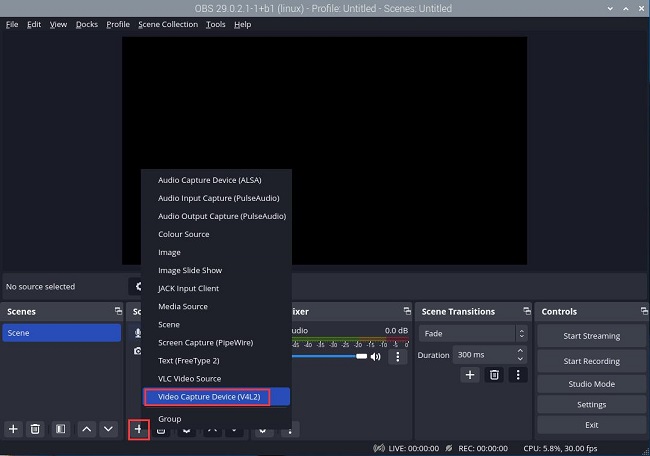Click Start Streaming

click(x=592, y=336)
